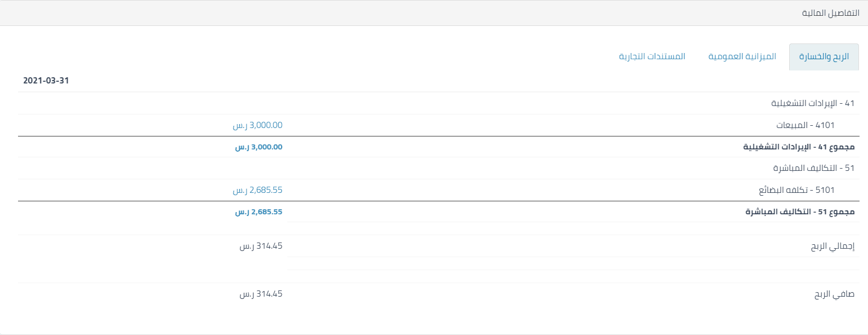The width and height of the screenshot is (868, 335).
Task: Click the مجموع 41 - الإيرادات التشغيلية total label
Action: click(799, 147)
